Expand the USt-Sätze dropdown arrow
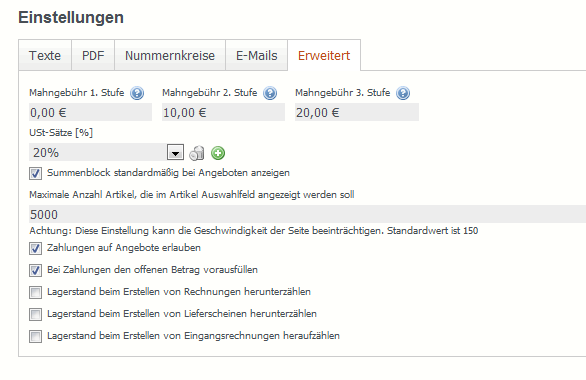Image resolution: width=586 pixels, height=380 pixels. pos(175,152)
